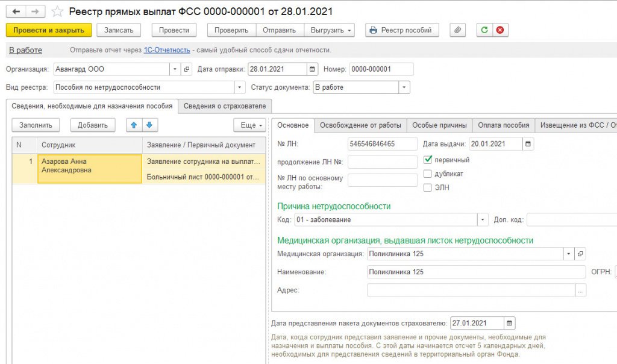Click the forward navigation arrow
Image resolution: width=617 pixels, height=364 pixels.
36,11
